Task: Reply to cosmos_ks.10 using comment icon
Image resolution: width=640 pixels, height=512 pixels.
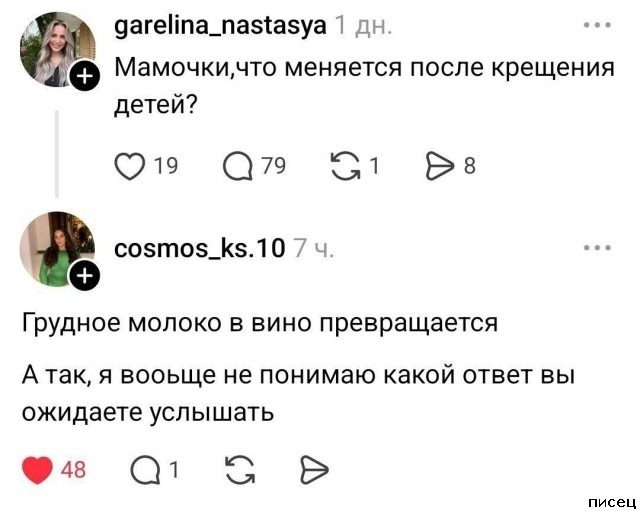Action: point(144,469)
